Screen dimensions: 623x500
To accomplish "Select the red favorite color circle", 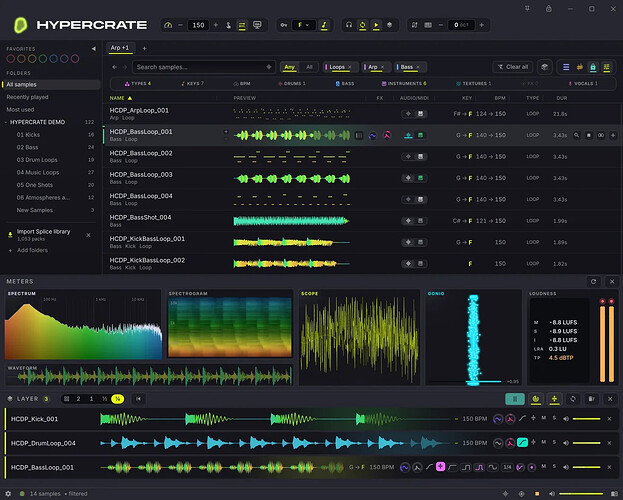I will click(x=11, y=59).
